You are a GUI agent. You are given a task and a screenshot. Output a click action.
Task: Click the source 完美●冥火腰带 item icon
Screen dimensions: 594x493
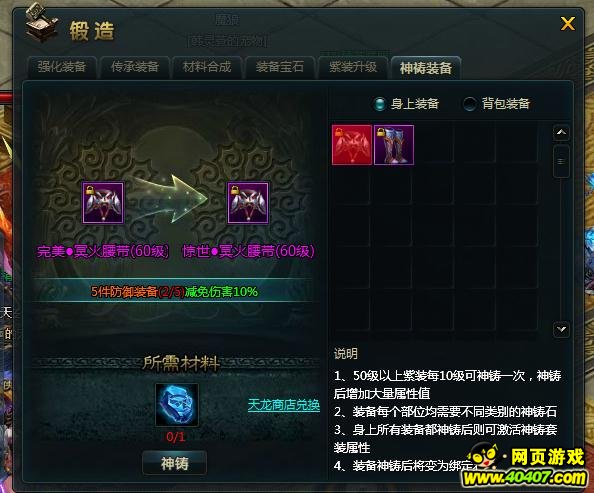[103, 202]
